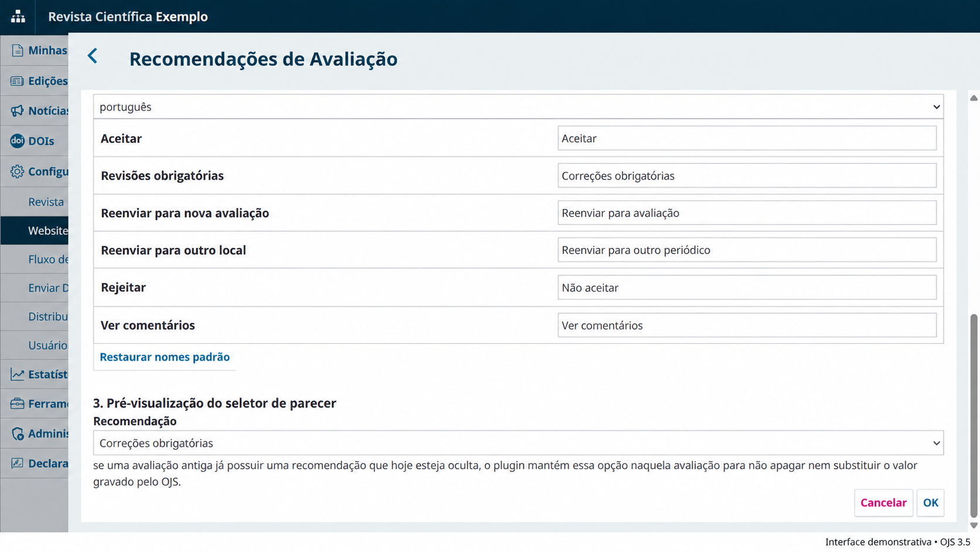Click the Edições issues icon
The image size is (980, 552).
click(17, 81)
